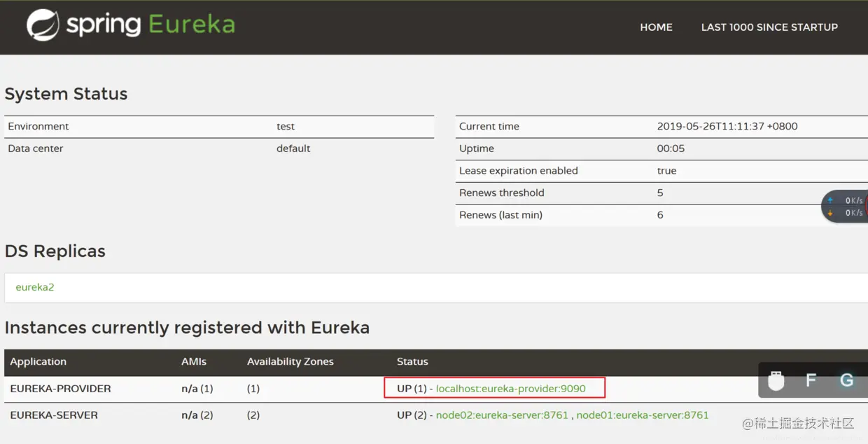This screenshot has height=444, width=868.
Task: Select the EUREKA-SERVER application cell
Action: click(54, 415)
